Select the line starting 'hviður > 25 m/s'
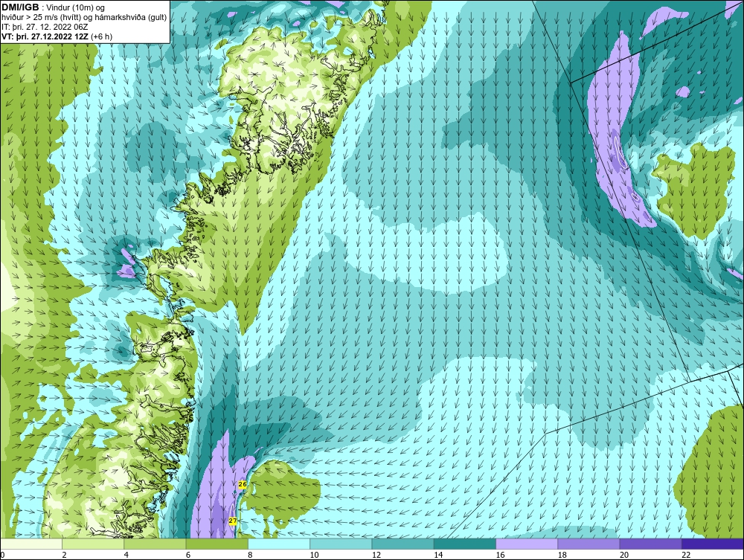 pos(84,18)
